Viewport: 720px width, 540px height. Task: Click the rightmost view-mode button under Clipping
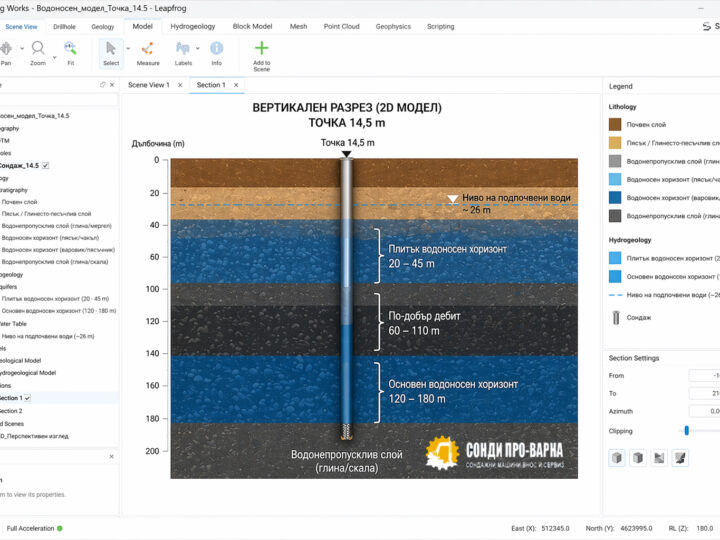click(680, 458)
